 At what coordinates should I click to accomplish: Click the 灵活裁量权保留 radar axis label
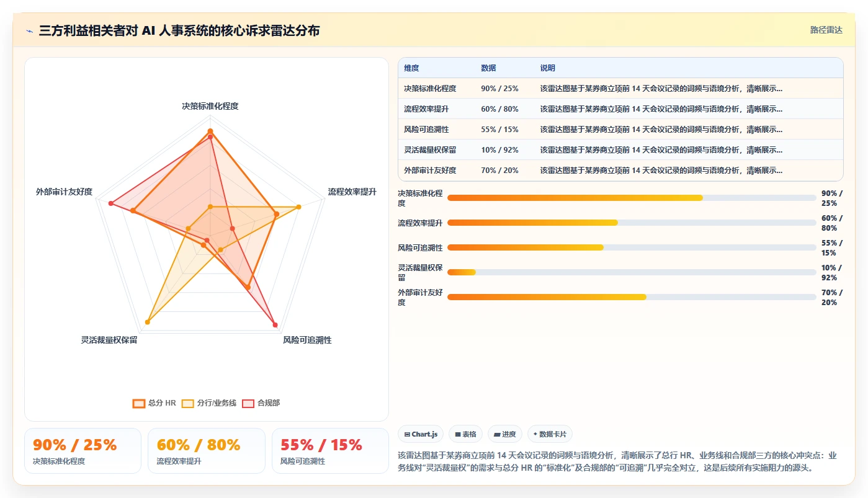pos(109,340)
